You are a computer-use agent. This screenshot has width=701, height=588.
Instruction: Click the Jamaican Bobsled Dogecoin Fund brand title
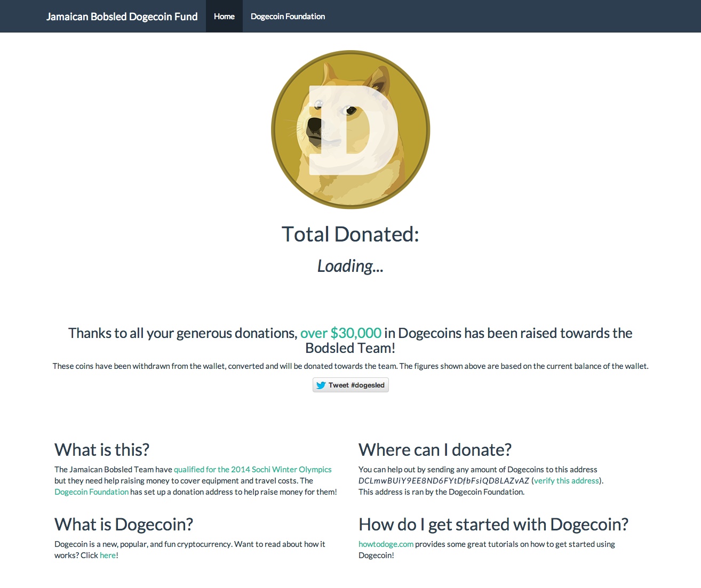[122, 17]
